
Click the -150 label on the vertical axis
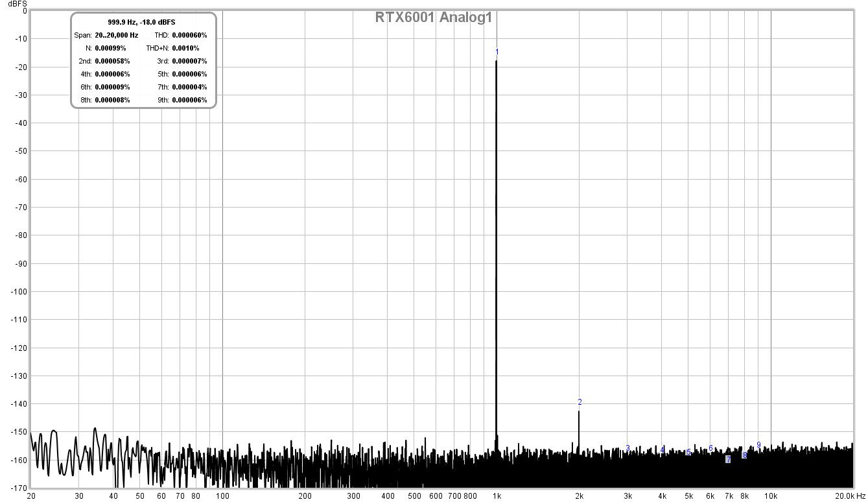click(x=19, y=432)
